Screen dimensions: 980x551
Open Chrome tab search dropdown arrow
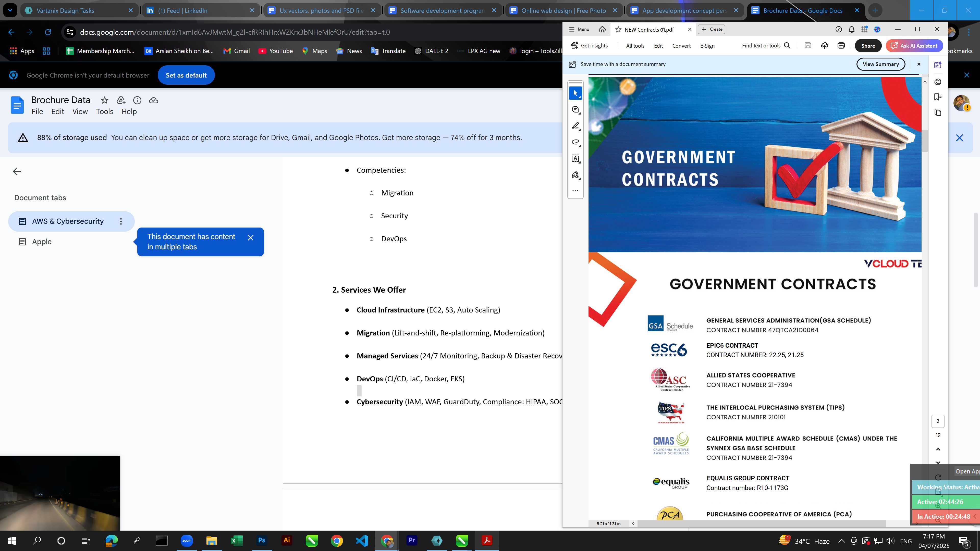tap(10, 10)
